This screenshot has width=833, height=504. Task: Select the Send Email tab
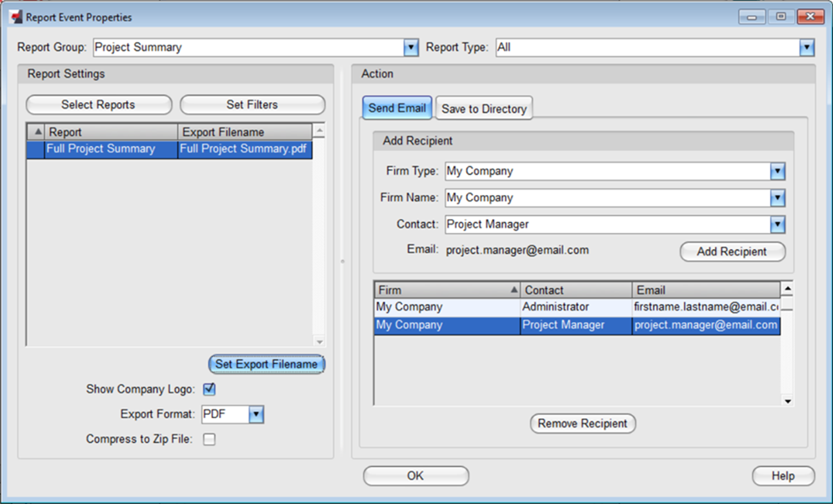[397, 108]
